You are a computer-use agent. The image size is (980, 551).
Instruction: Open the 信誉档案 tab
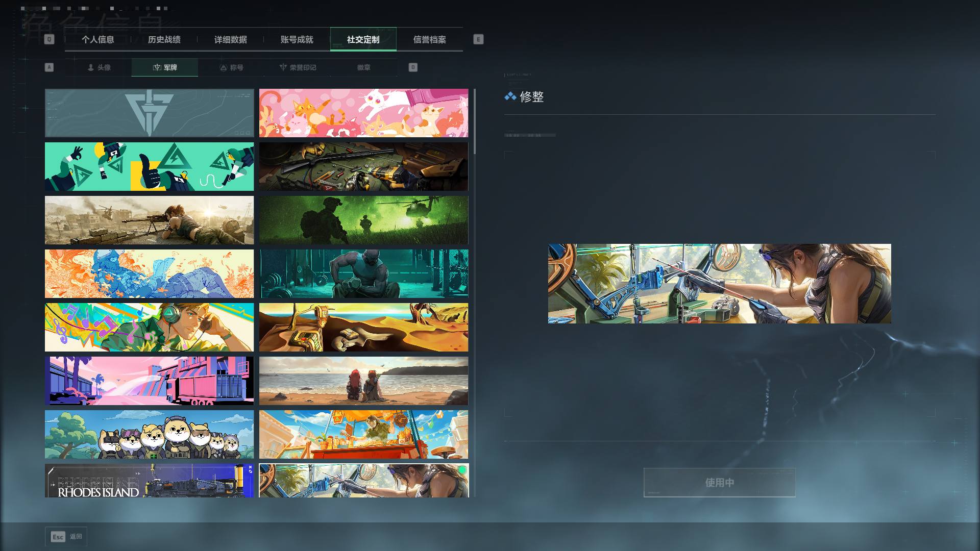click(430, 39)
